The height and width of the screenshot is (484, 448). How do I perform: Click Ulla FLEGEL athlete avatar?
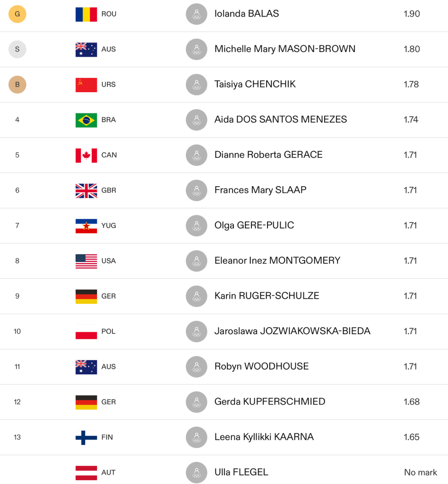click(x=197, y=472)
